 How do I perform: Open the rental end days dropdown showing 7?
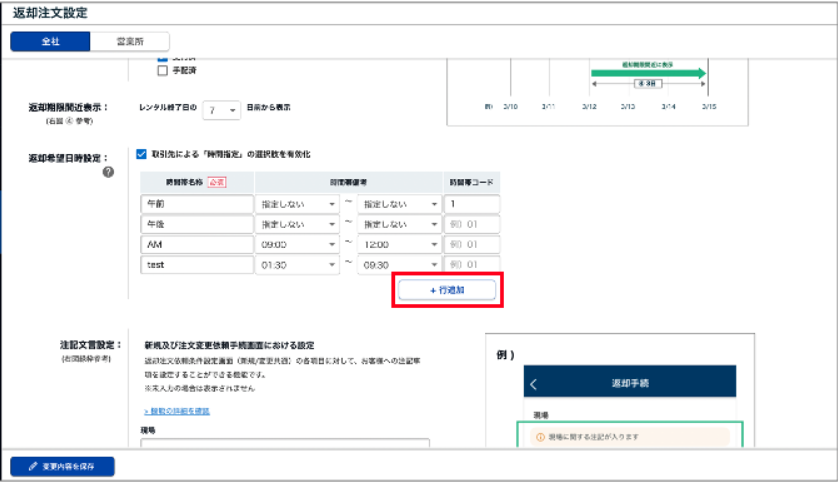pos(220,109)
